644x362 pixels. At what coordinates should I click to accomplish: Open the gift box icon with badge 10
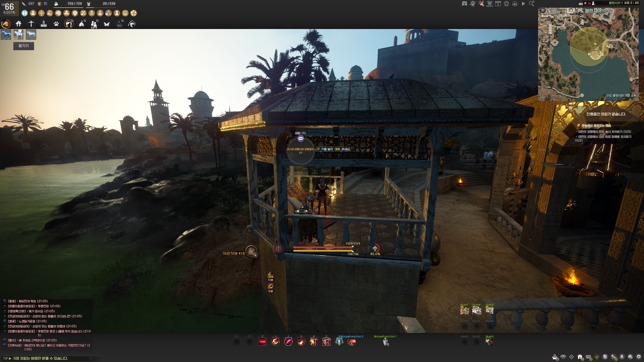pyautogui.click(x=580, y=357)
